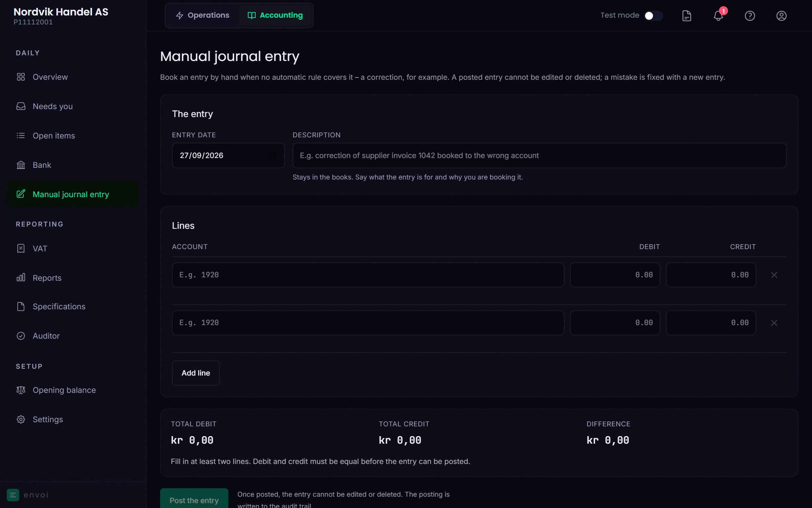812x508 pixels.
Task: Click the second line's Credit amount field
Action: coord(710,322)
